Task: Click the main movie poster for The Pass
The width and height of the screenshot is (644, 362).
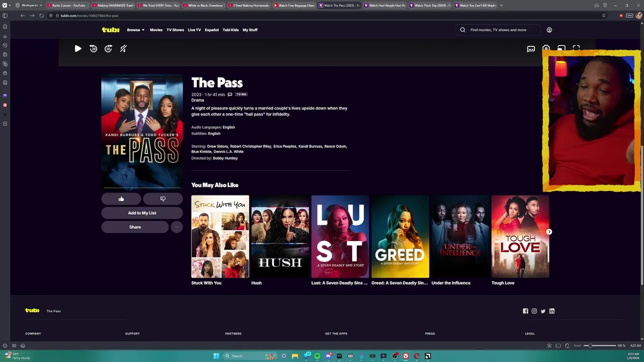Action: pos(142,132)
